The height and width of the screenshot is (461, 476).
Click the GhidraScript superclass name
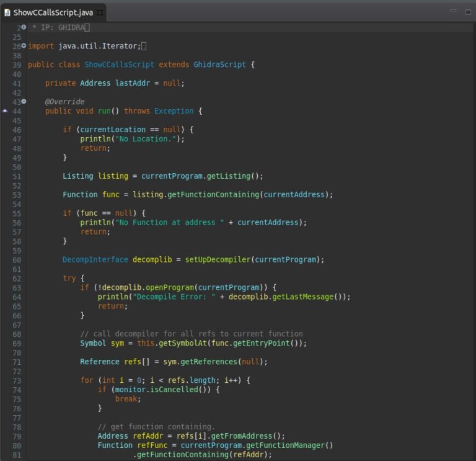tap(219, 65)
